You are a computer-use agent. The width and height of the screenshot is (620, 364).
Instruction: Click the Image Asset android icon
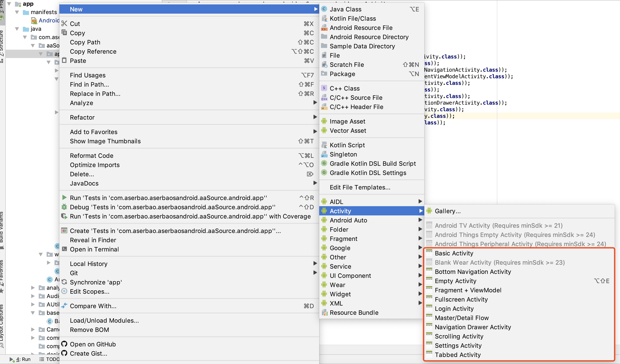coord(324,121)
